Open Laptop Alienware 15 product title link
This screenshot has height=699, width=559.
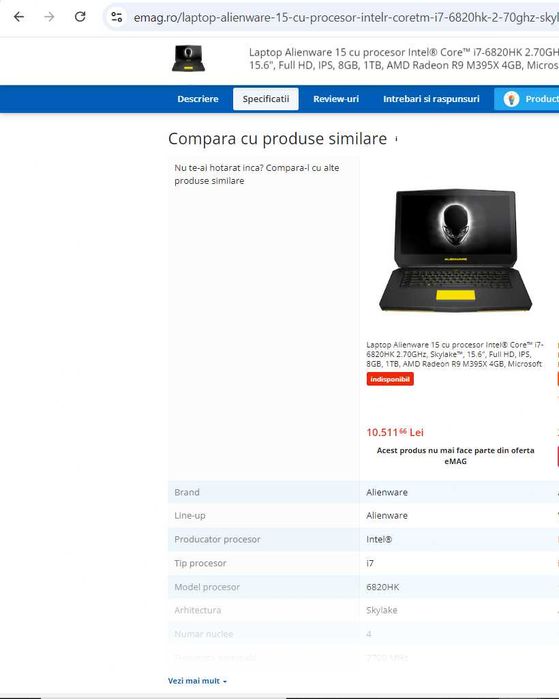[x=455, y=354]
